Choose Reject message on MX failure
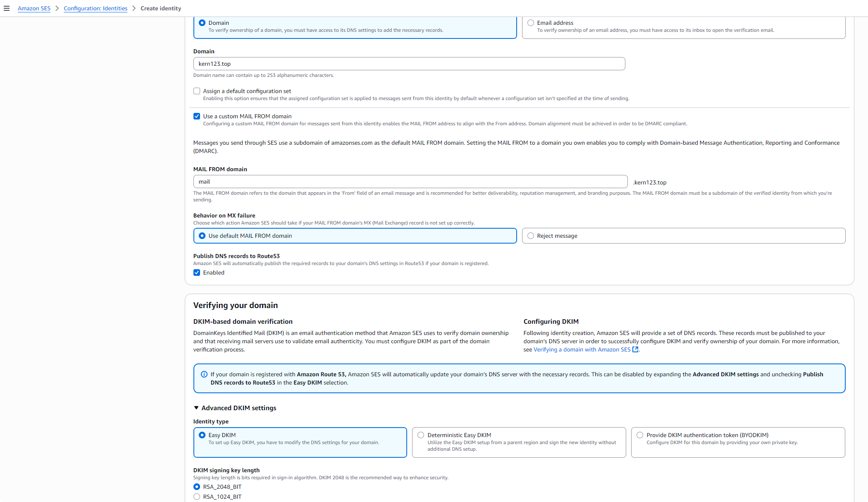This screenshot has width=868, height=502. [531, 236]
